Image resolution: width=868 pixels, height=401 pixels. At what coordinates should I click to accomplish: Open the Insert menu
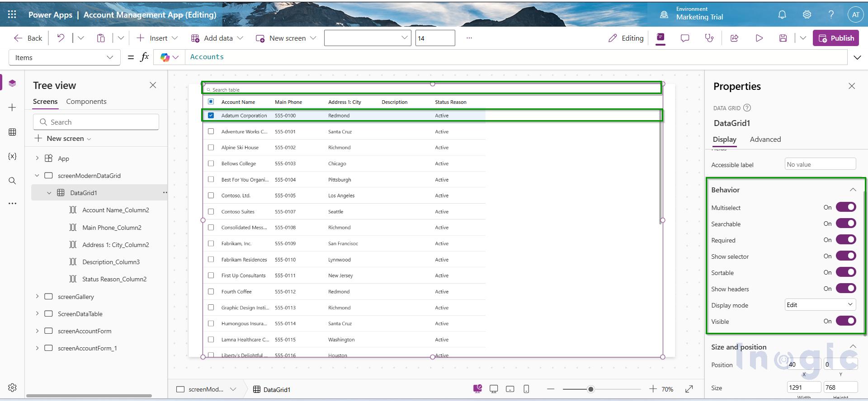tap(157, 38)
